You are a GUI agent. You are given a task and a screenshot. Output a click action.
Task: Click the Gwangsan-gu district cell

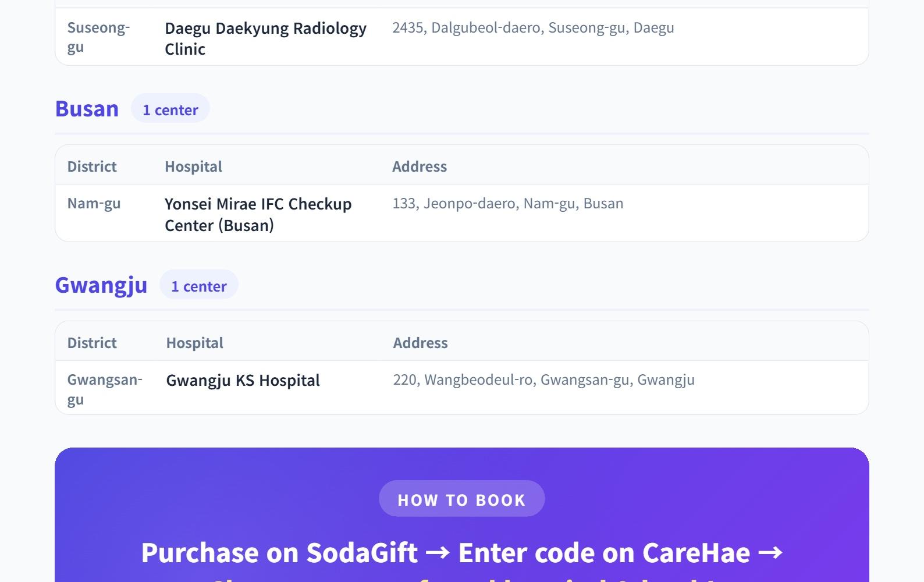(104, 389)
